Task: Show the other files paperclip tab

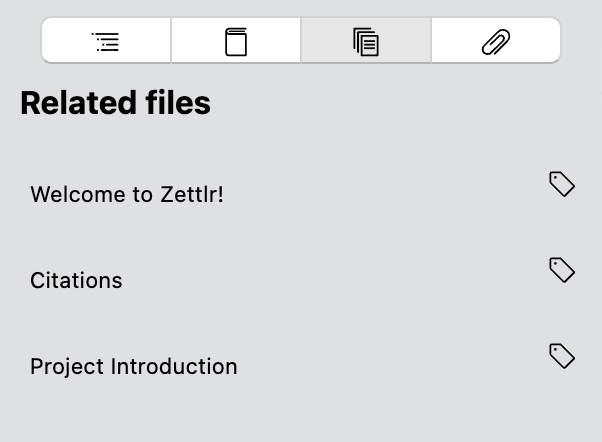Action: click(496, 41)
